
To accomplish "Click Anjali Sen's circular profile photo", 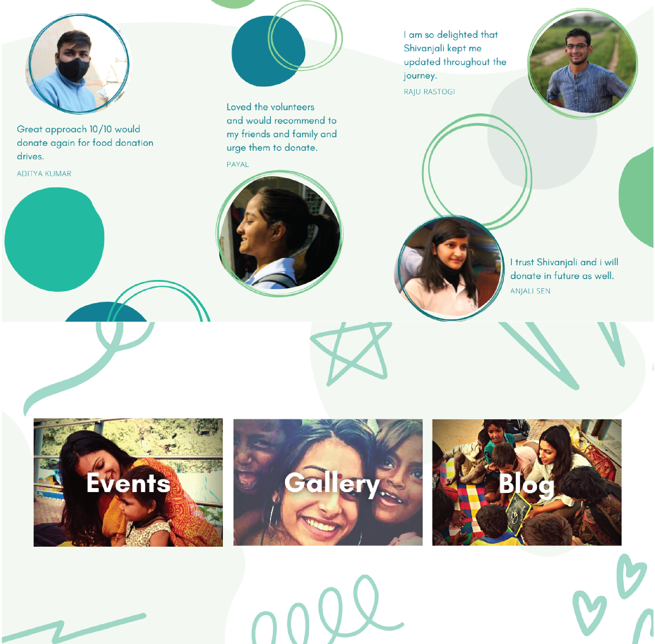I will click(450, 268).
